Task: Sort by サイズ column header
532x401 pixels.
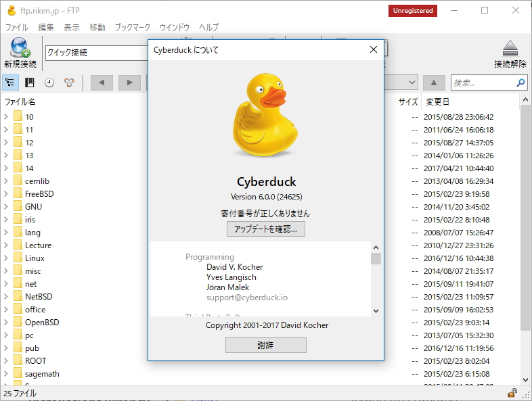Action: click(x=408, y=101)
